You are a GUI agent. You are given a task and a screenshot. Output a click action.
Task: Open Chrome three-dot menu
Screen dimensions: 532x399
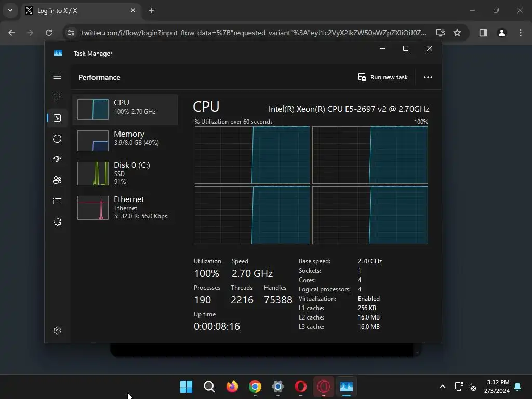coord(520,33)
